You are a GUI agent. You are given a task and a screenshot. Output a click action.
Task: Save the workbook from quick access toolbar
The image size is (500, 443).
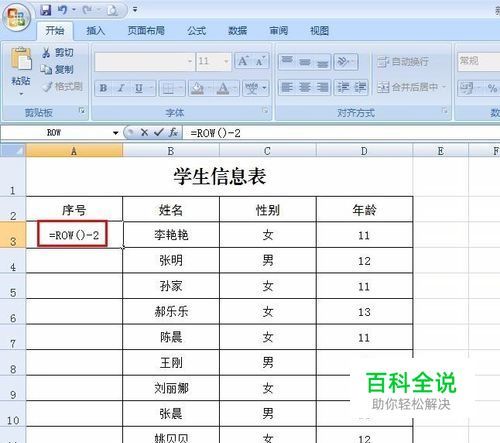[x=46, y=10]
